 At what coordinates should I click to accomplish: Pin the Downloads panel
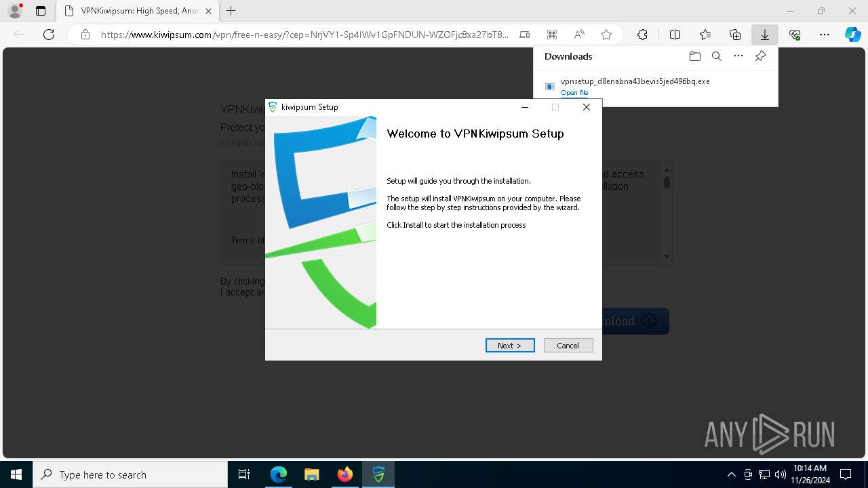[x=760, y=56]
